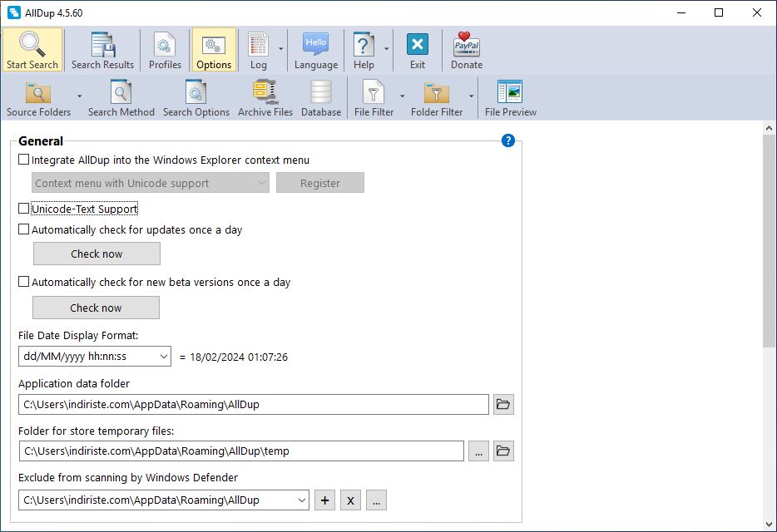Expand the Source Folders dropdown arrow

[x=79, y=96]
